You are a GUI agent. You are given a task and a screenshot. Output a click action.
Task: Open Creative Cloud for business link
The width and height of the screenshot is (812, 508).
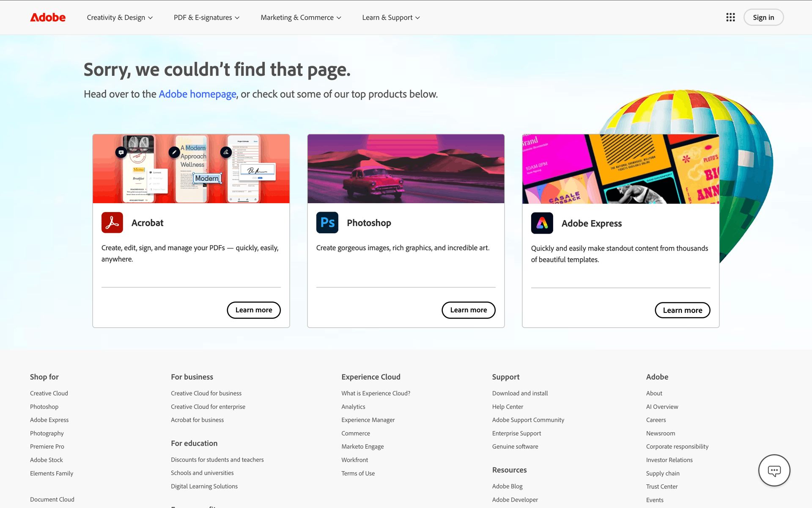tap(206, 393)
